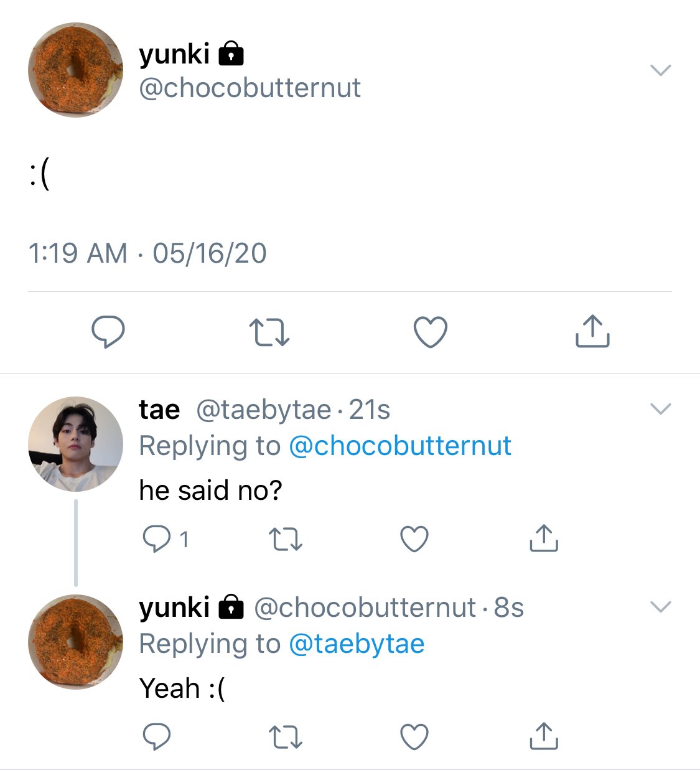The width and height of the screenshot is (700, 770).
Task: Open the main tweet options chevron
Action: [660, 70]
